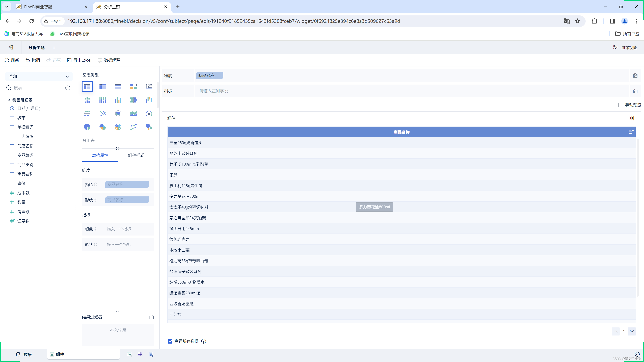The image size is (644, 362).
Task: Click 导出Excel export button
Action: (79, 60)
